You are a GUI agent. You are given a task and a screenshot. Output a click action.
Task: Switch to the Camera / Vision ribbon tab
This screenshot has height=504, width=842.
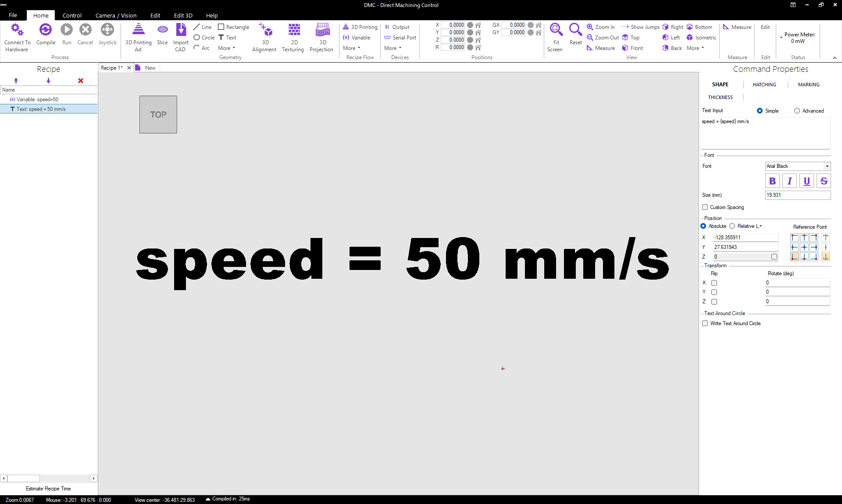pos(116,15)
